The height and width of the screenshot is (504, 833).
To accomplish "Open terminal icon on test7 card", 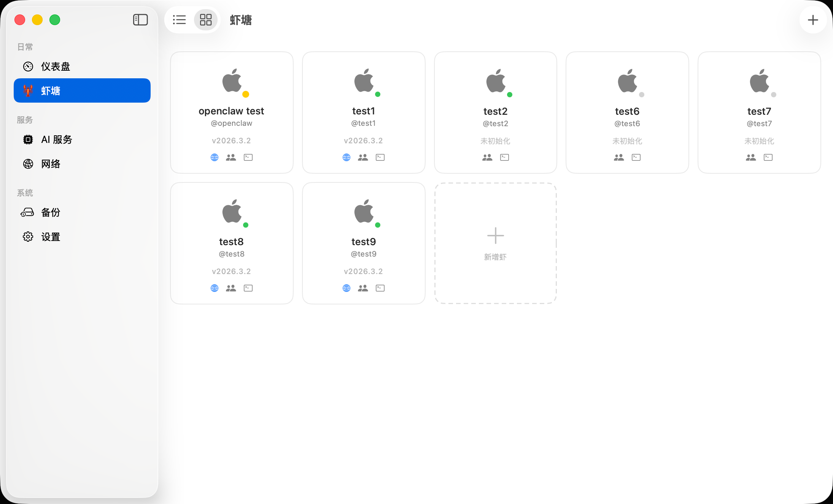I will tap(768, 157).
